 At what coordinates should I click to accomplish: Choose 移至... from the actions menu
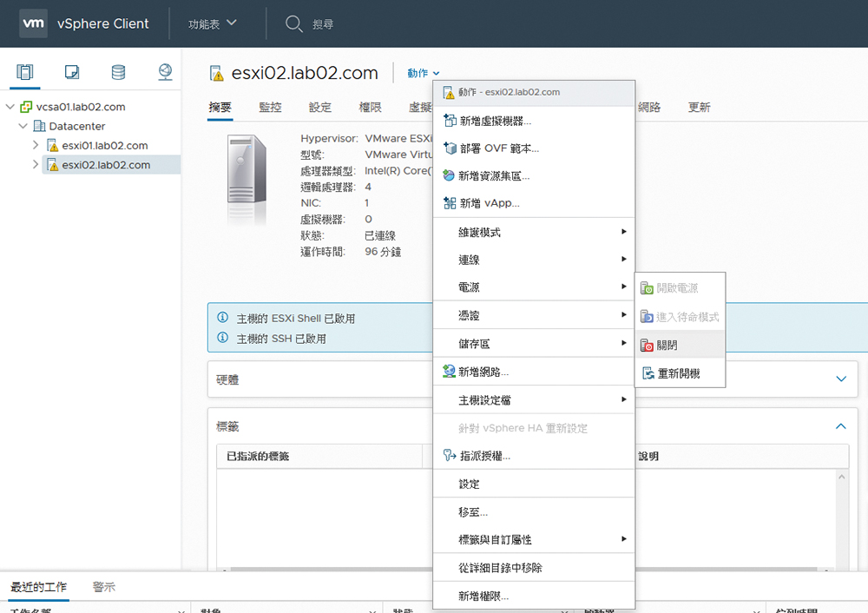click(534, 511)
